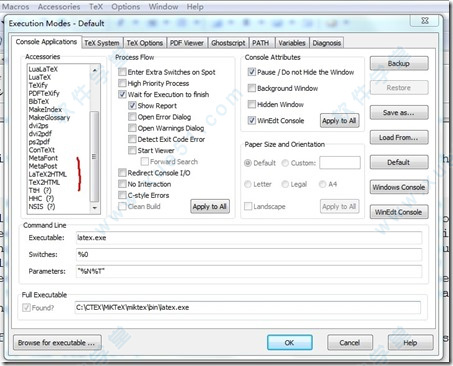Select TeXify in Accessories list
The image size is (453, 366).
pos(38,85)
